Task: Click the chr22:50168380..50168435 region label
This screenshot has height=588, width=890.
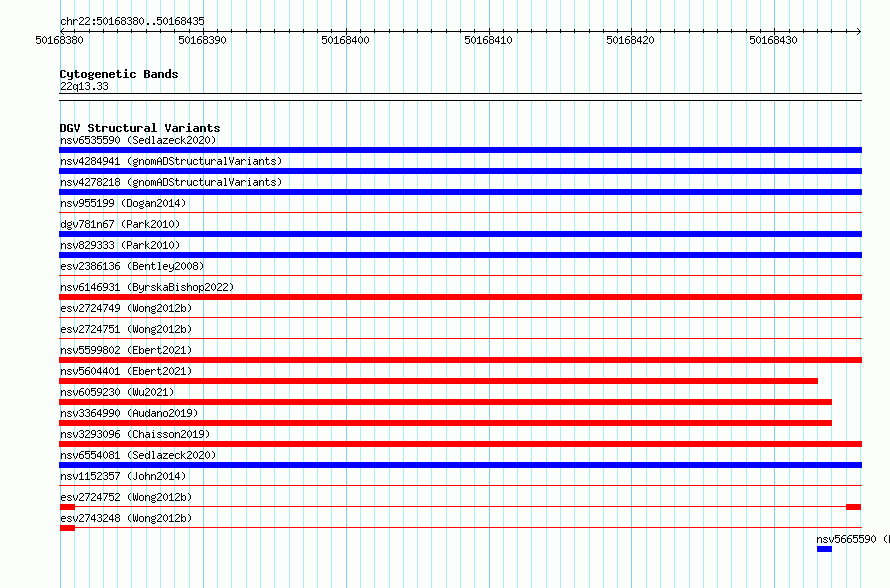Action: pos(132,21)
